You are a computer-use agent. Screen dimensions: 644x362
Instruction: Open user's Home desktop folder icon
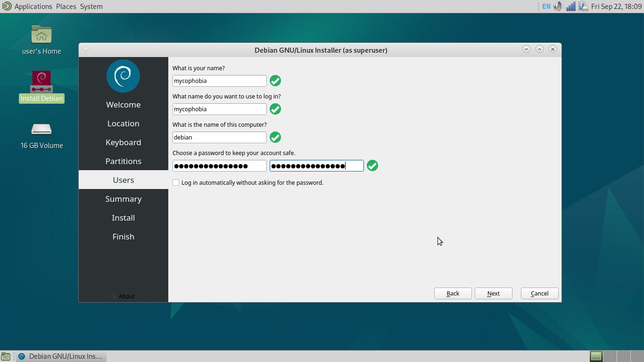coord(41,34)
